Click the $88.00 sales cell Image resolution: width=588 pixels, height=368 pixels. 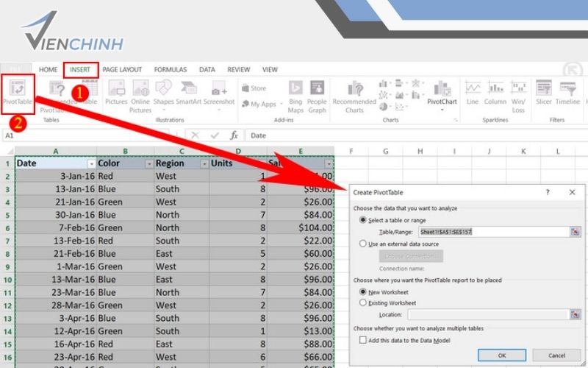pos(301,344)
